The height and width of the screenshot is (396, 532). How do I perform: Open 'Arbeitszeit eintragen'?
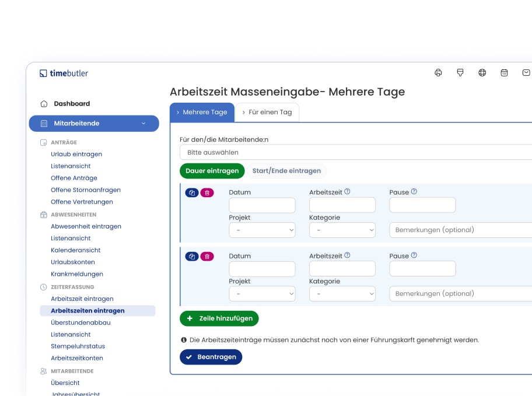click(x=82, y=299)
